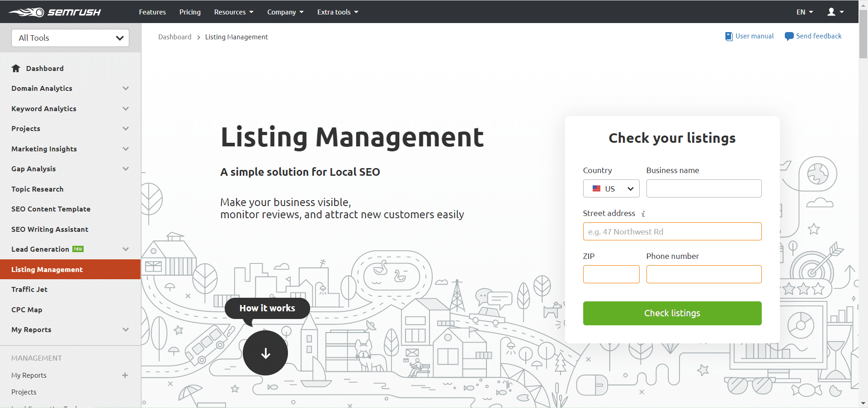Click plus icon next to My Reports
The height and width of the screenshot is (408, 868).
[125, 375]
